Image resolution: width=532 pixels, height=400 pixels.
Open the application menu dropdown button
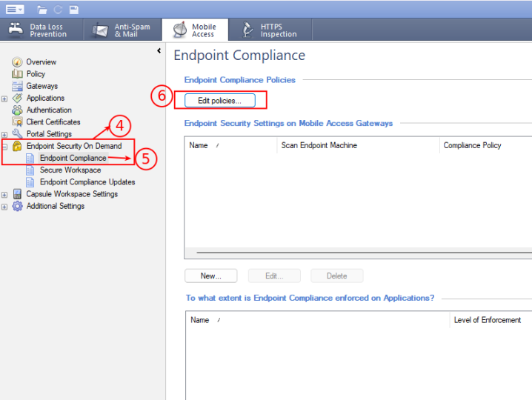15,9
